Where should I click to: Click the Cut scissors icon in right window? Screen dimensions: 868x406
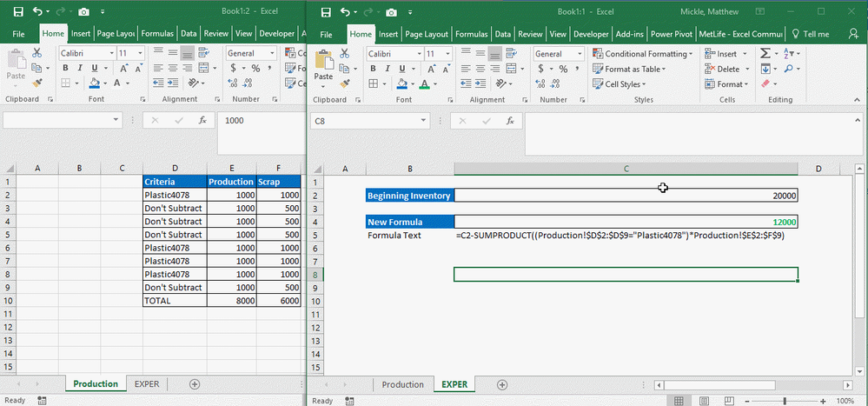344,54
